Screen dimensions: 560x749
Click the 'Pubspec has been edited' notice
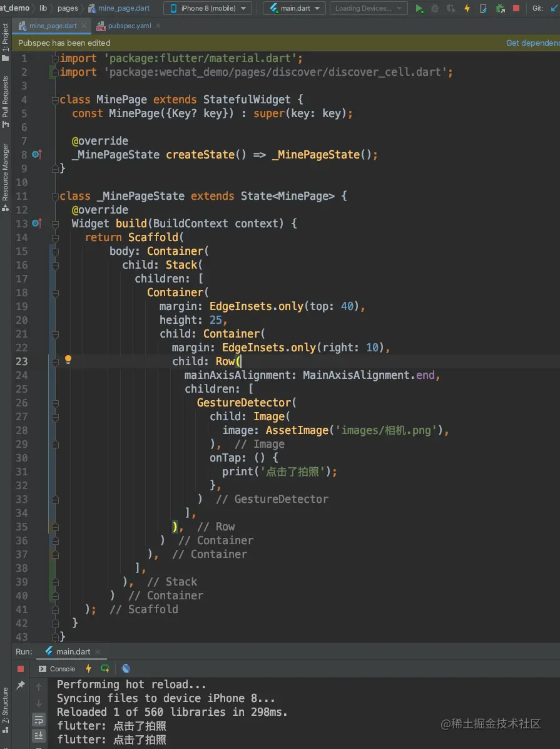pos(64,43)
